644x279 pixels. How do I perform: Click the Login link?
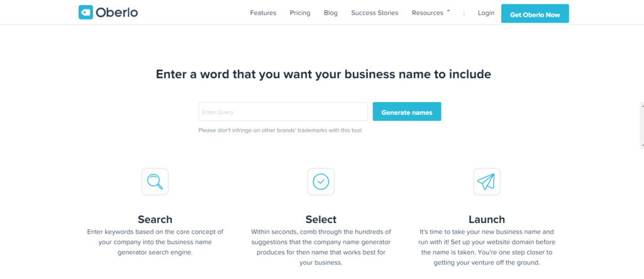(x=486, y=13)
